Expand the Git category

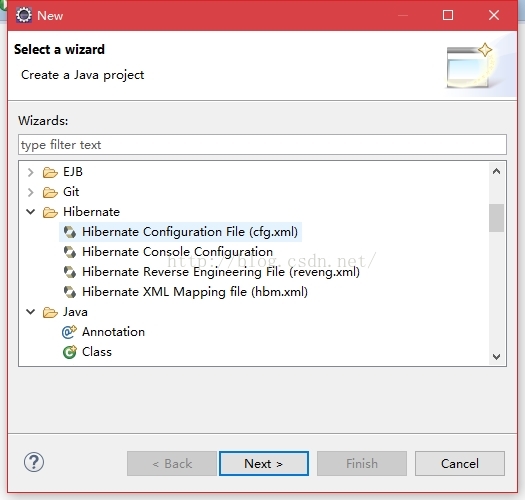(x=30, y=192)
